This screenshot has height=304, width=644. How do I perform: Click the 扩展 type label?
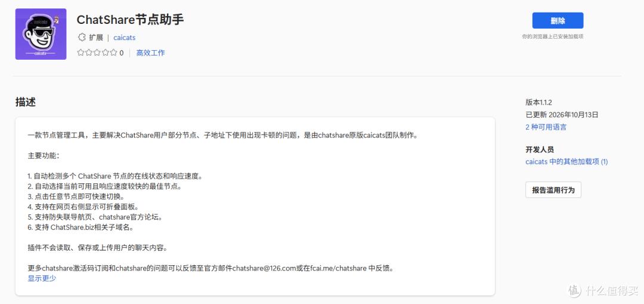tap(96, 38)
